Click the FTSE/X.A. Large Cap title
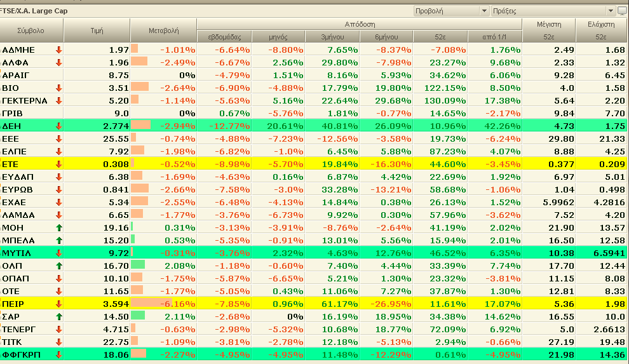The image size is (629, 364). click(34, 11)
